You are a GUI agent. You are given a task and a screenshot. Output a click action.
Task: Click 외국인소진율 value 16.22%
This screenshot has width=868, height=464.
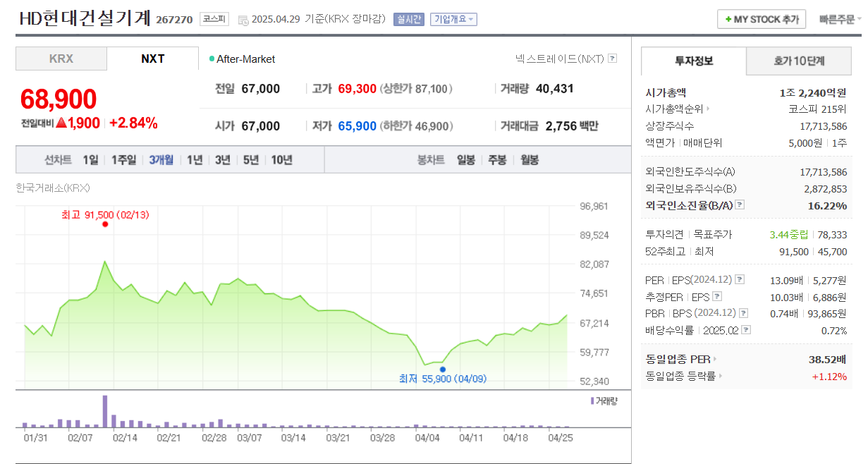click(827, 205)
